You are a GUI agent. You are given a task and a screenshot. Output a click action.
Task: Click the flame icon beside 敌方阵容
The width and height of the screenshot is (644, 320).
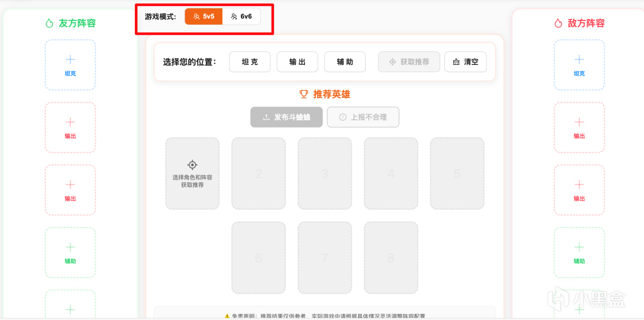pyautogui.click(x=558, y=23)
